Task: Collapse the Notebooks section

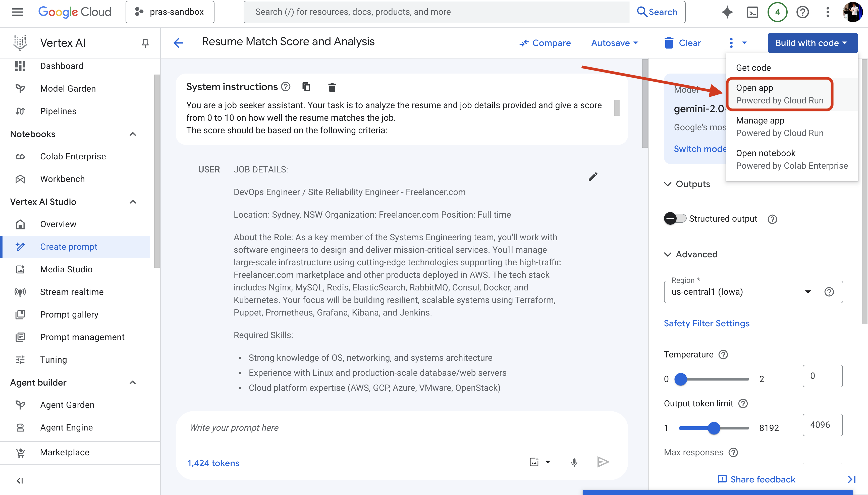Action: point(133,134)
